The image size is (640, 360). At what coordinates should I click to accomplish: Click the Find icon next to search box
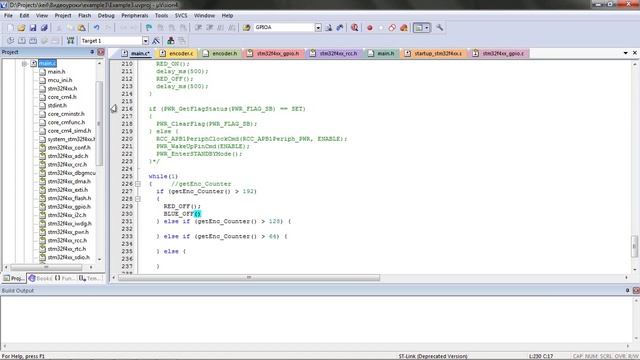[328, 28]
